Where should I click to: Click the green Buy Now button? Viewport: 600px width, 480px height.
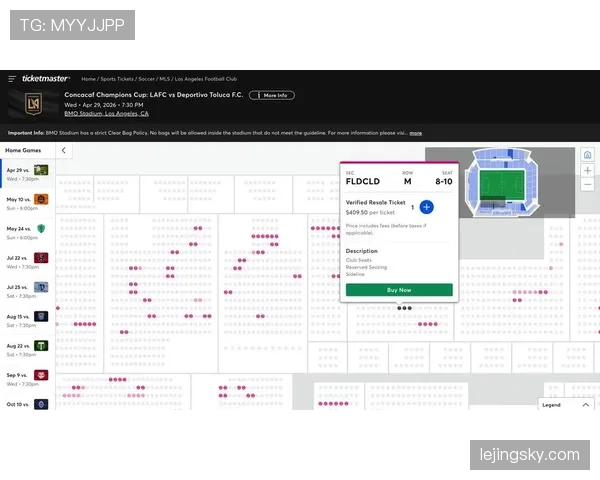click(399, 290)
